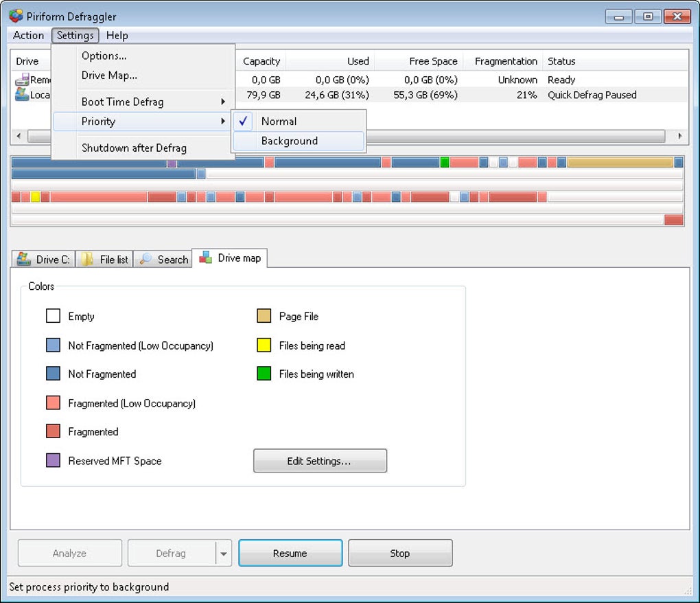The width and height of the screenshot is (700, 603).
Task: Click the Defraggler app icon in title bar
Action: coord(16,16)
